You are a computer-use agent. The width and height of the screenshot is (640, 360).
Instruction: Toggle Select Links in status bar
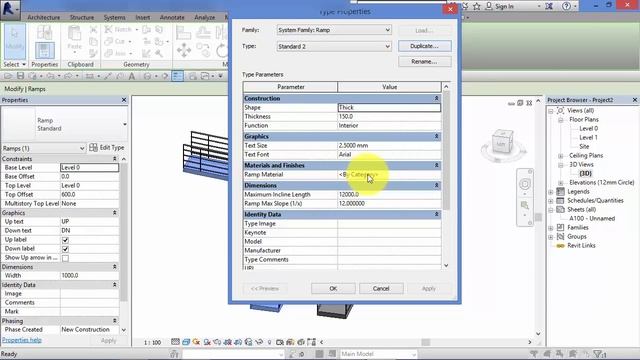(533, 353)
